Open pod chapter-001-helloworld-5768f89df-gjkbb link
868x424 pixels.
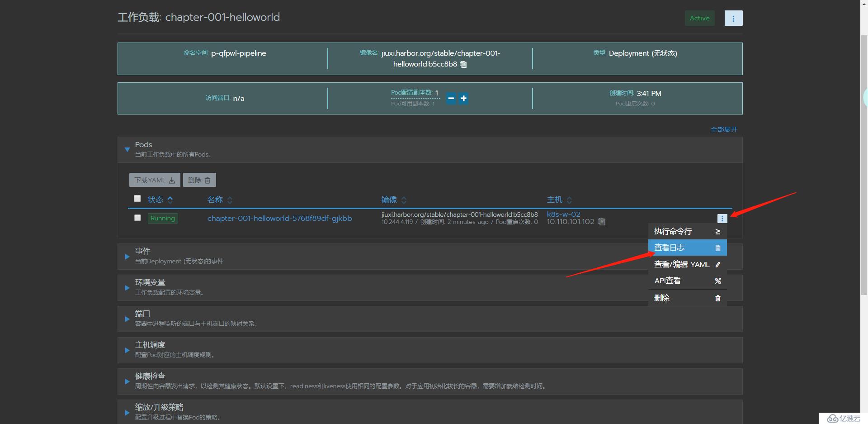point(279,218)
